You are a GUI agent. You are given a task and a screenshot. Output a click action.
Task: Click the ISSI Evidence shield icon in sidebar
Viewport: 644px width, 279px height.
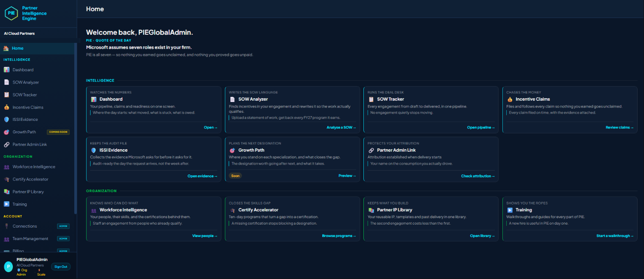[6, 120]
